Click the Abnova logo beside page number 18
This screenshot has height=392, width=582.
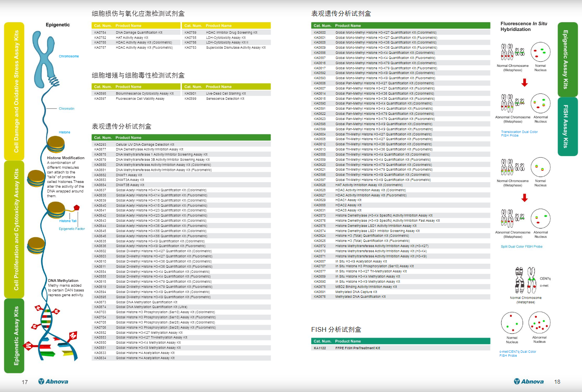tap(529, 382)
